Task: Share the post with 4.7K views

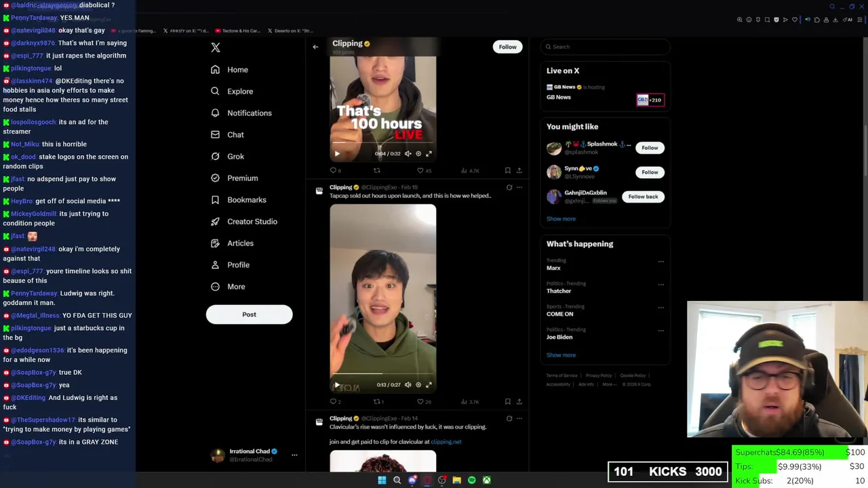Action: (x=519, y=171)
